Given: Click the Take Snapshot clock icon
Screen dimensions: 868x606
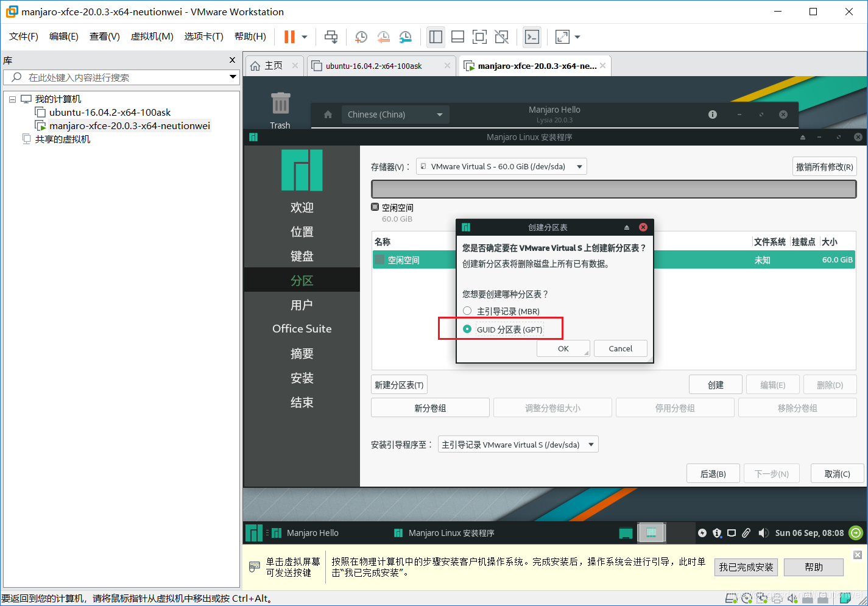Looking at the screenshot, I should pos(361,37).
